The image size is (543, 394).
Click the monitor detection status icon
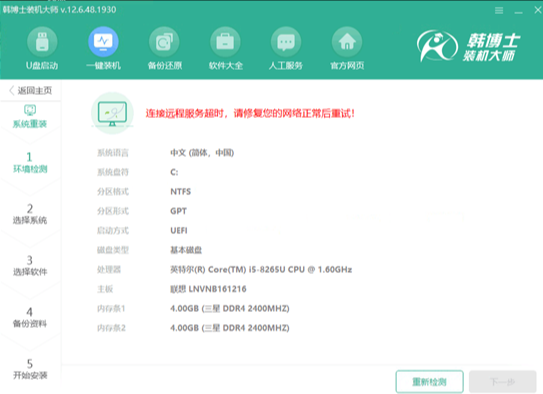112,113
